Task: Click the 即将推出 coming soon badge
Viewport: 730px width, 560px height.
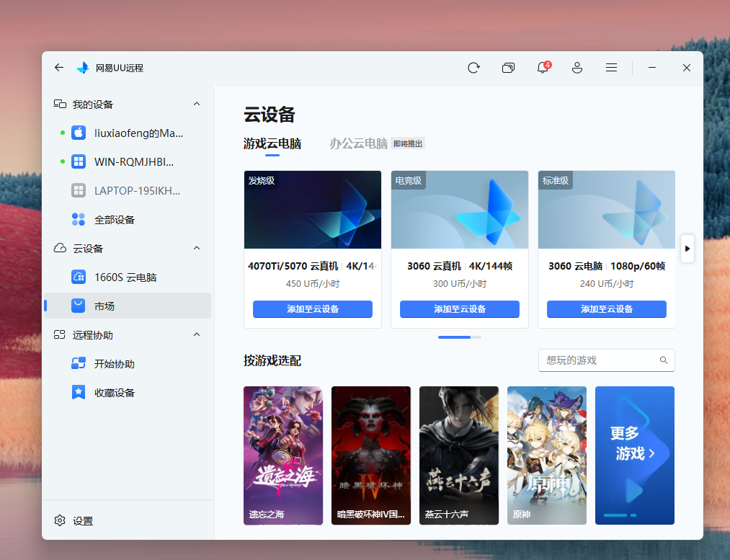Action: coord(408,144)
